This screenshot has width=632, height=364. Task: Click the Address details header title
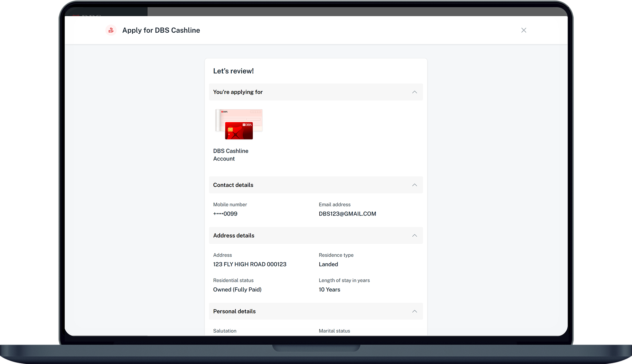234,236
